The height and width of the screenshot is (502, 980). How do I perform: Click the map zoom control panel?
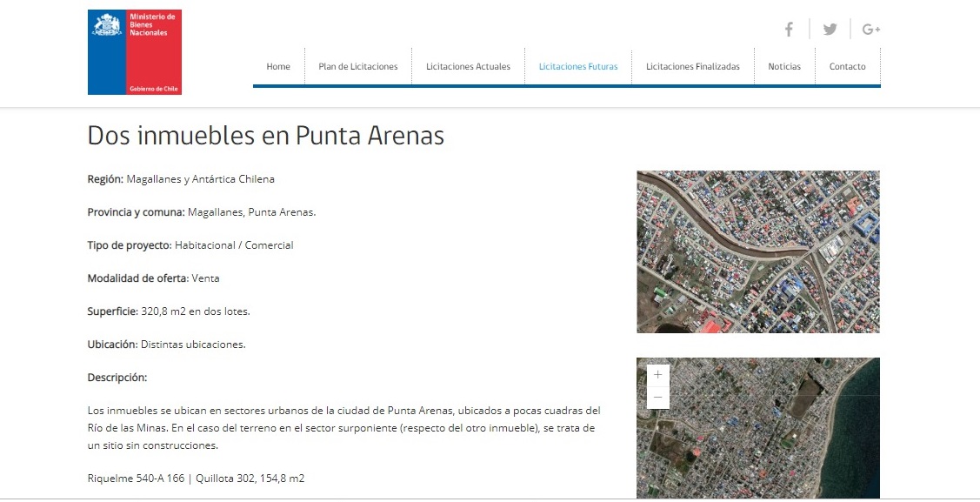point(657,385)
